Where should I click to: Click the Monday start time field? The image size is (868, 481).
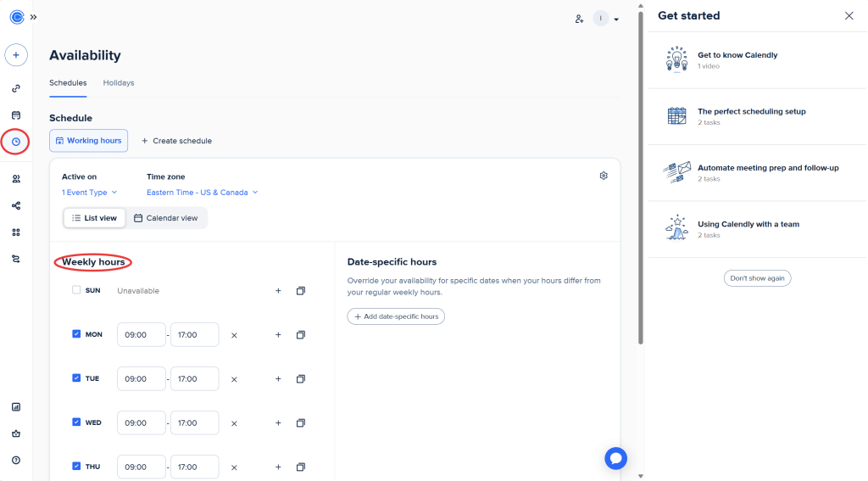(141, 335)
